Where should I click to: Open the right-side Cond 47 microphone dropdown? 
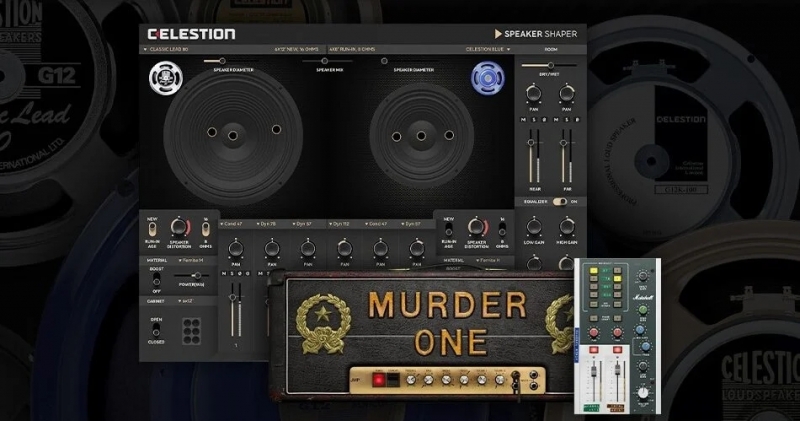pyautogui.click(x=377, y=224)
